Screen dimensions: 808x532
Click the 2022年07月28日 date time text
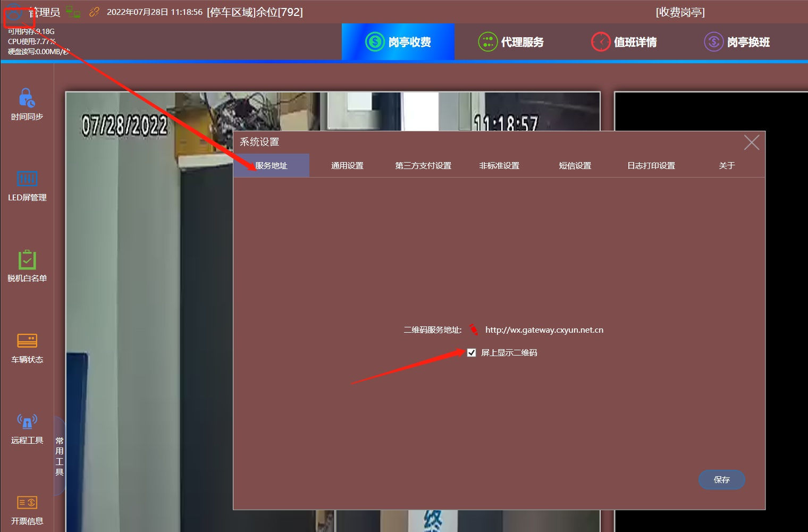[155, 12]
